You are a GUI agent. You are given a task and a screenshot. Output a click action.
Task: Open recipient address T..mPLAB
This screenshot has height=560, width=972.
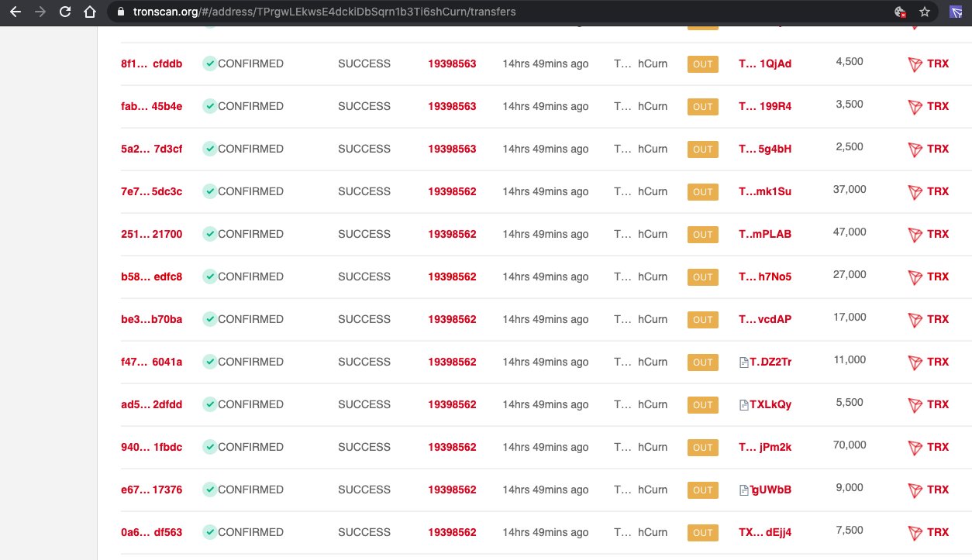coord(765,234)
